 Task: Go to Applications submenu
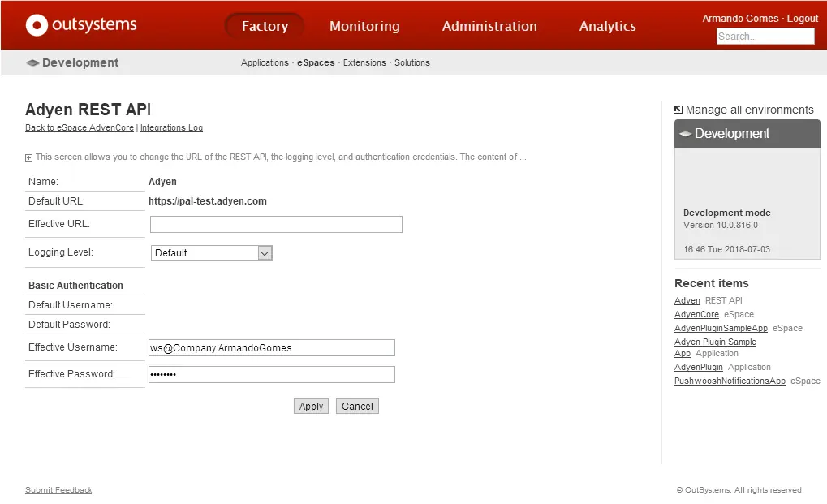(x=265, y=62)
